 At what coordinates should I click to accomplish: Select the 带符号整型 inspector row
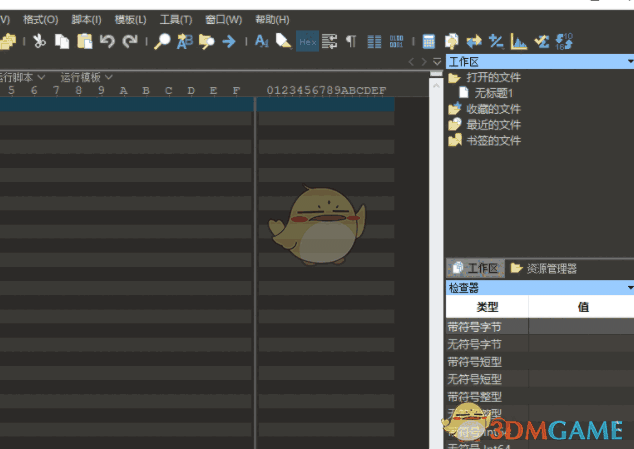coord(540,396)
